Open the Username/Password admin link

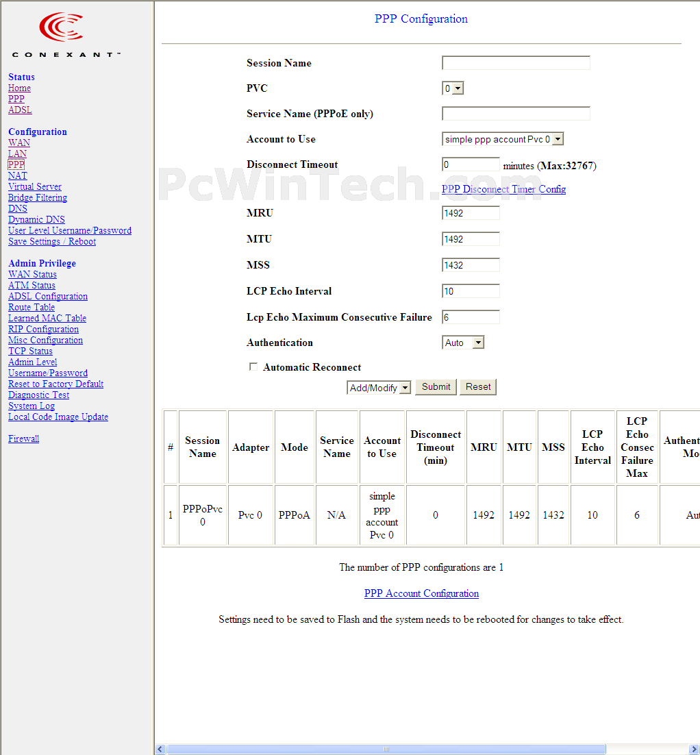coord(48,373)
